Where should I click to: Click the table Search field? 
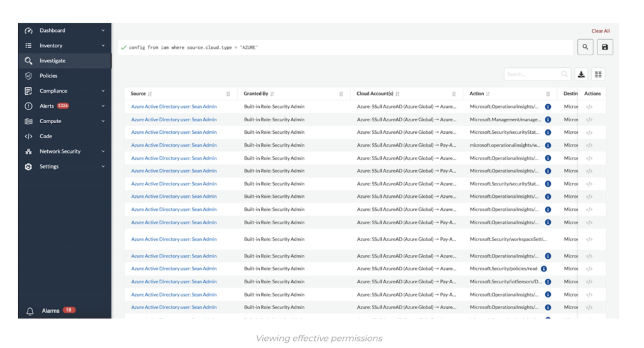point(537,74)
